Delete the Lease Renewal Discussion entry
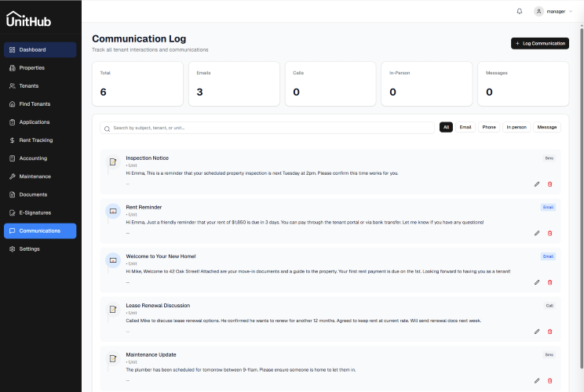The width and height of the screenshot is (584, 392). 549,332
